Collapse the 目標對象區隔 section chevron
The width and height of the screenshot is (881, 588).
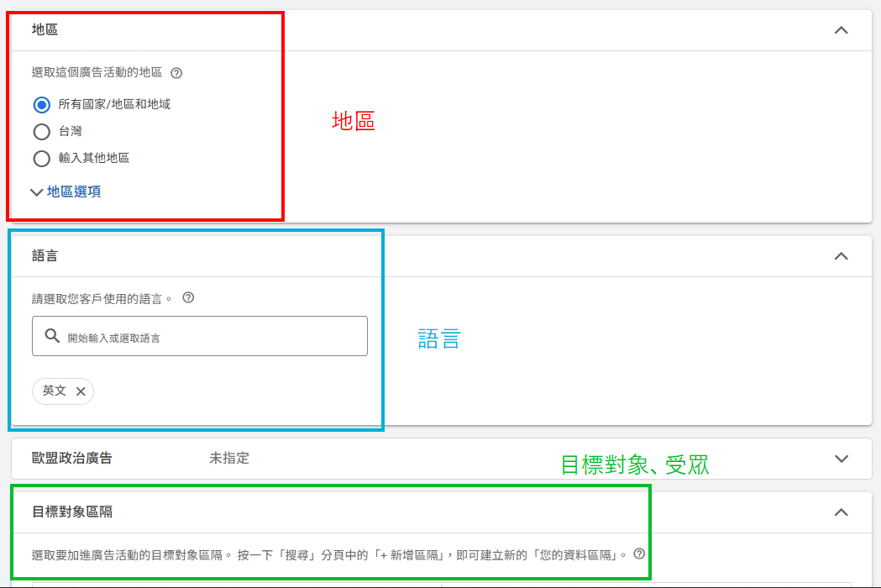(x=841, y=513)
